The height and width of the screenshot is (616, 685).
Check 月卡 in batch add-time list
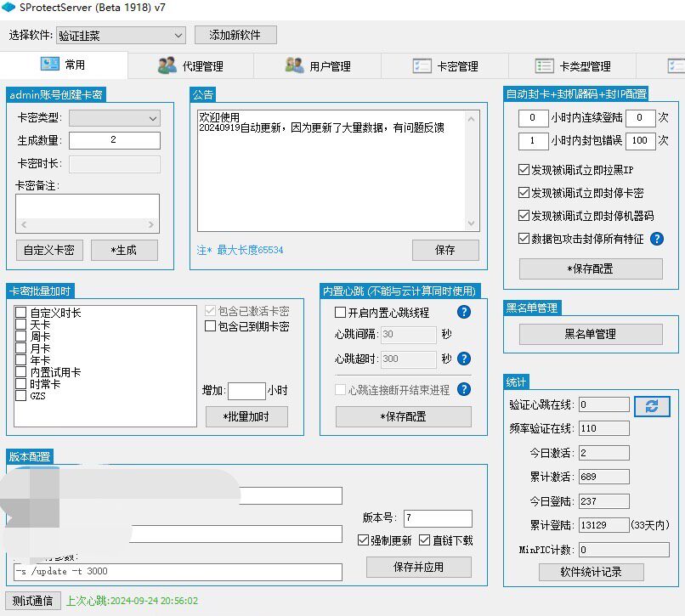(20, 348)
